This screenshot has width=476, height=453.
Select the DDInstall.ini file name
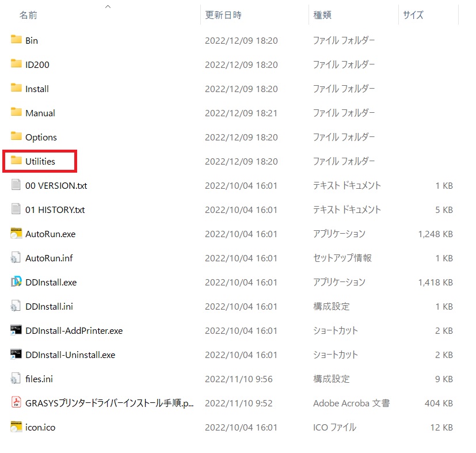click(49, 307)
